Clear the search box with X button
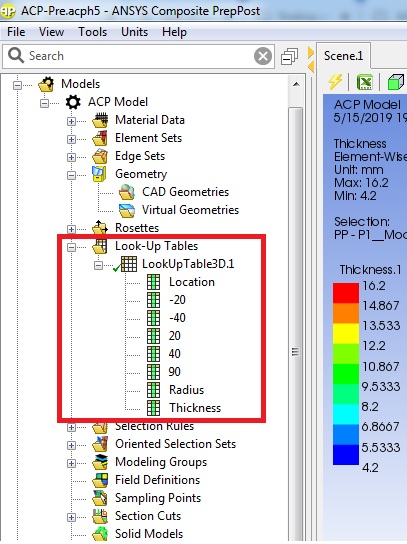 tap(263, 56)
